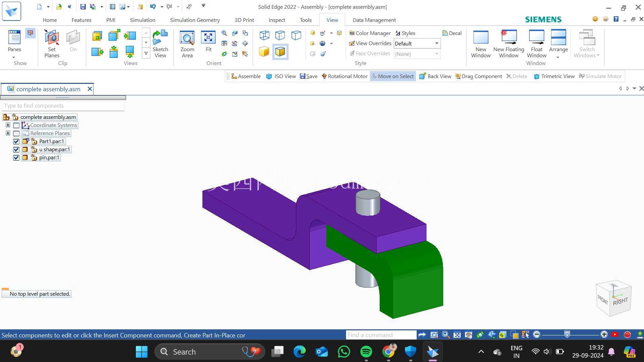The image size is (644, 362).
Task: Click the Float Window command
Action: coord(536,44)
